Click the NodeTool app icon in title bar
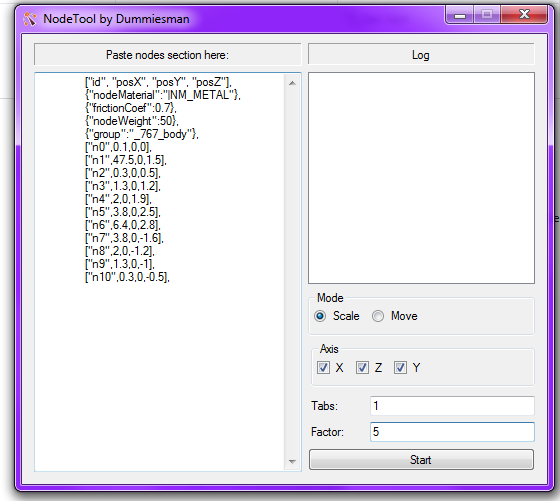Viewport: 560px width, 501px height. [x=30, y=19]
